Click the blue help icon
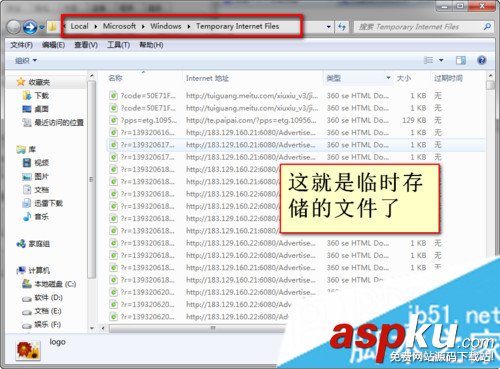This screenshot has width=500, height=369. pos(482,60)
